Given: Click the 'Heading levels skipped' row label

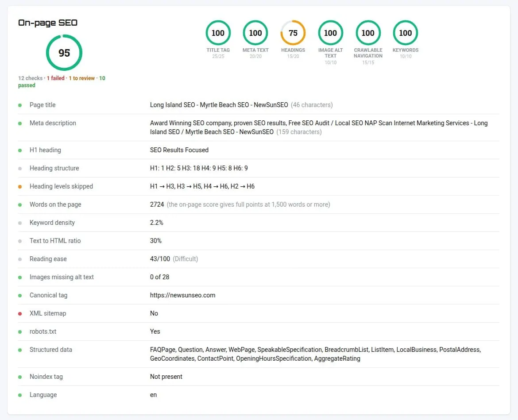Looking at the screenshot, I should [x=62, y=187].
